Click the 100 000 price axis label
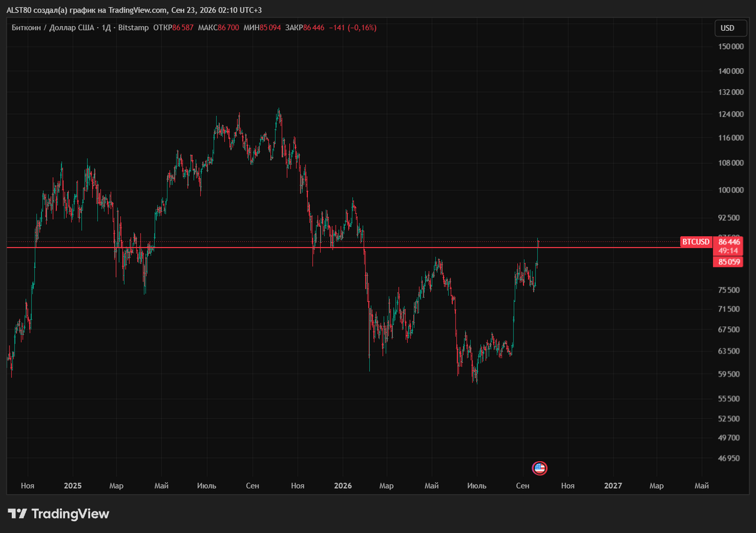The width and height of the screenshot is (756, 533). click(x=730, y=190)
